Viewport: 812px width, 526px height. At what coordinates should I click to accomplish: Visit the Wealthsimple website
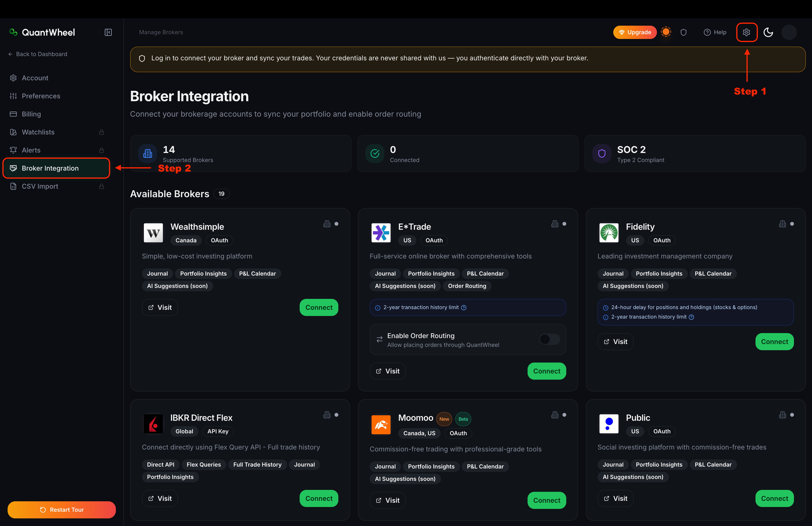160,307
